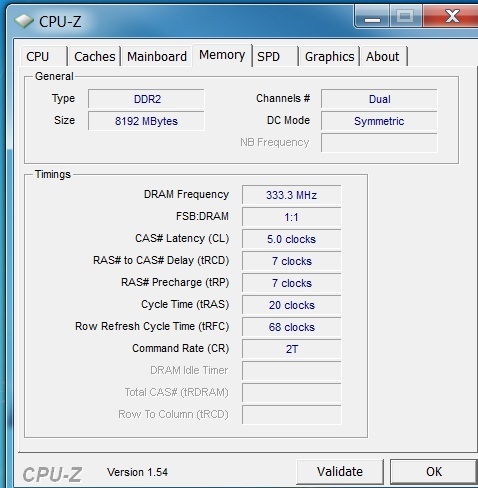The height and width of the screenshot is (488, 478).
Task: Click the Command Rate (CR) label
Action: point(181,348)
